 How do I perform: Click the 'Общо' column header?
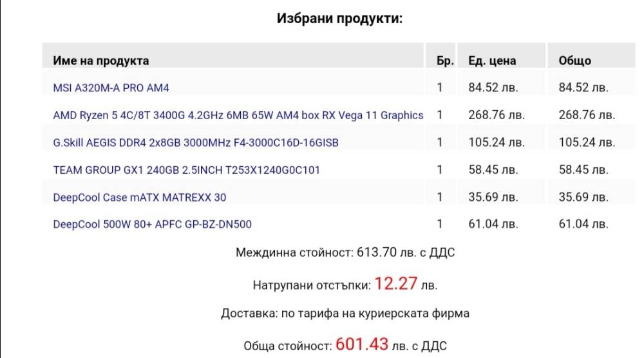tap(574, 61)
